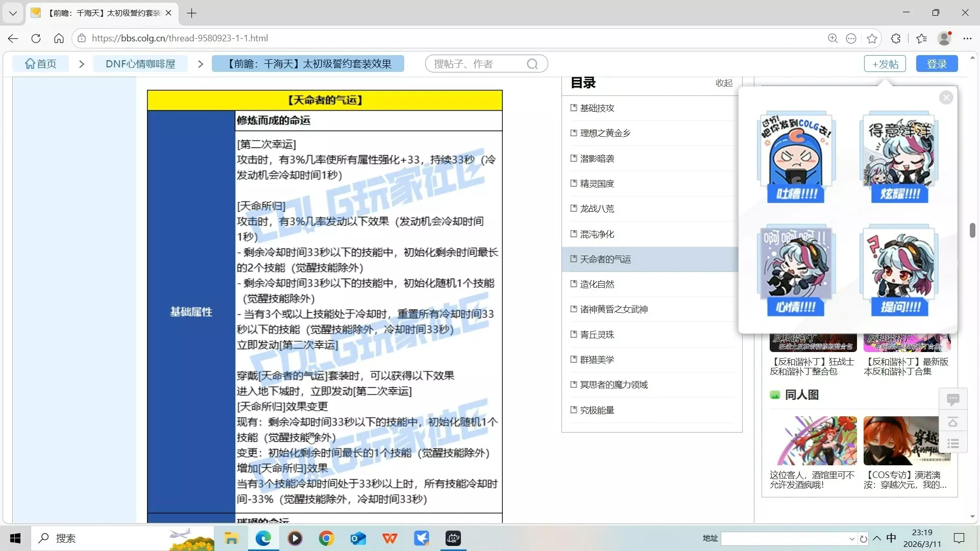This screenshot has height=551, width=980.
Task: Select 青丘灵珠 in the catalog list
Action: point(597,335)
